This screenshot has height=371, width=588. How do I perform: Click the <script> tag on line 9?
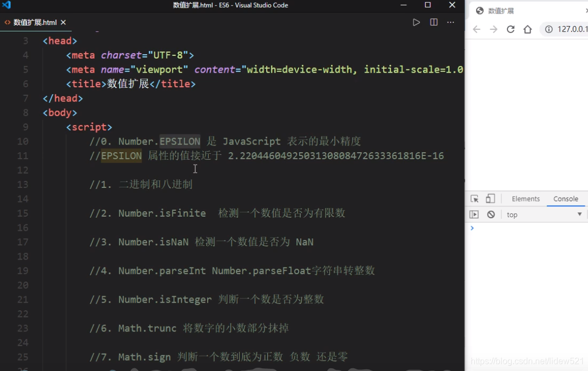(x=89, y=127)
